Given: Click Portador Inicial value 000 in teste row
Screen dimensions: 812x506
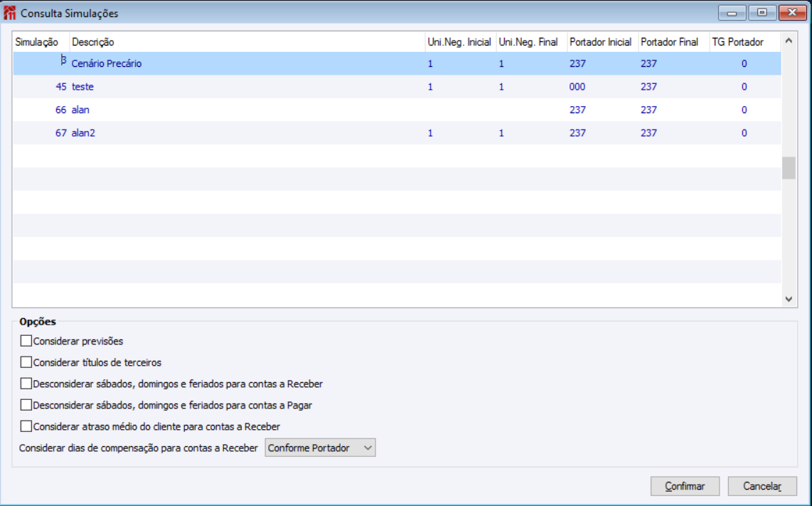Looking at the screenshot, I should pos(577,87).
